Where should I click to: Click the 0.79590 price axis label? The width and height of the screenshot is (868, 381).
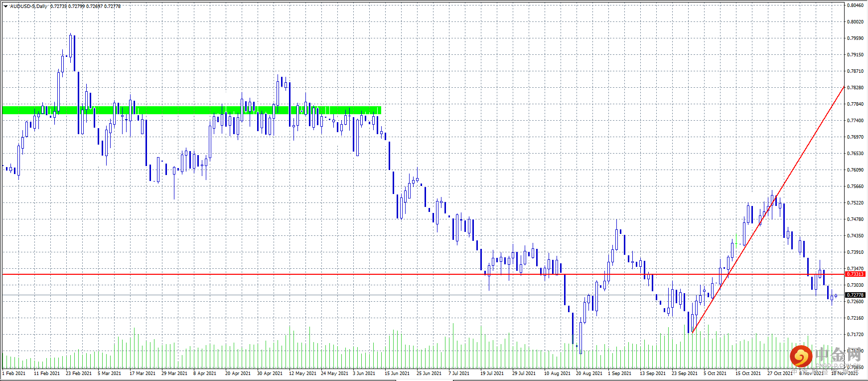(x=856, y=38)
